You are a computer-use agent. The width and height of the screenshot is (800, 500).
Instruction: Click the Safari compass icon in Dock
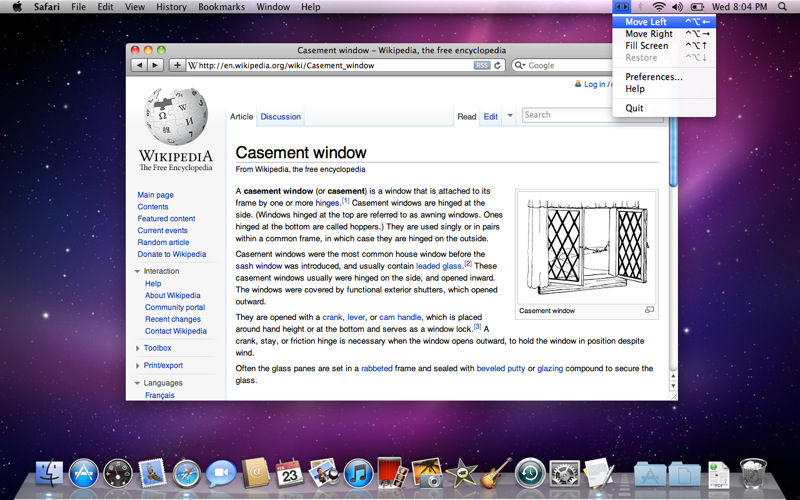[186, 473]
